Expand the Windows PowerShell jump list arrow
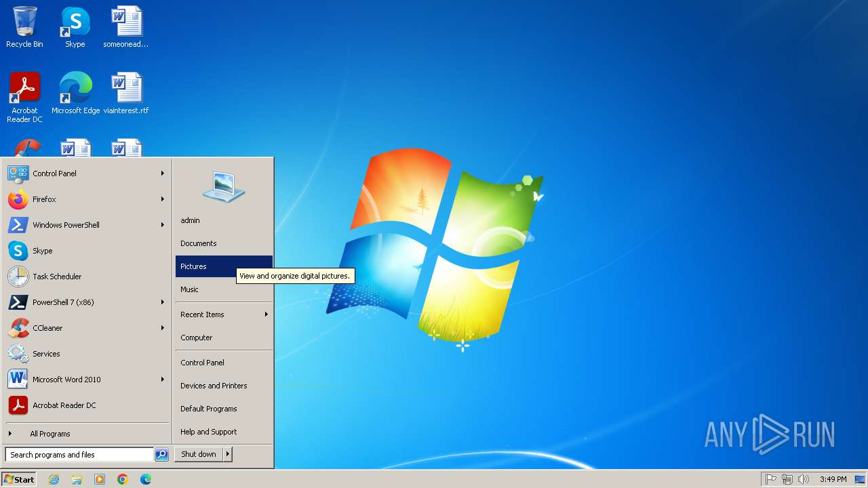Screen dimensions: 868x488 coord(163,225)
